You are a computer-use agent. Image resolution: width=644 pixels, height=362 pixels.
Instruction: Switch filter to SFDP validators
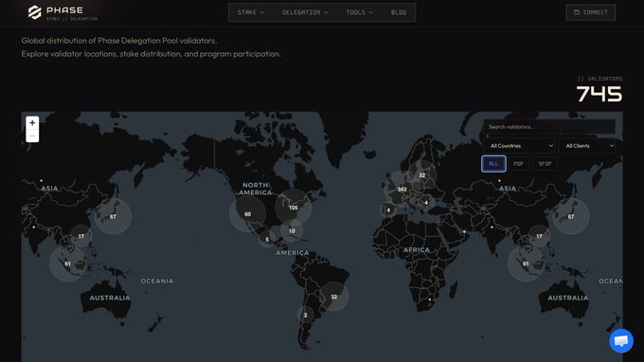tap(545, 164)
